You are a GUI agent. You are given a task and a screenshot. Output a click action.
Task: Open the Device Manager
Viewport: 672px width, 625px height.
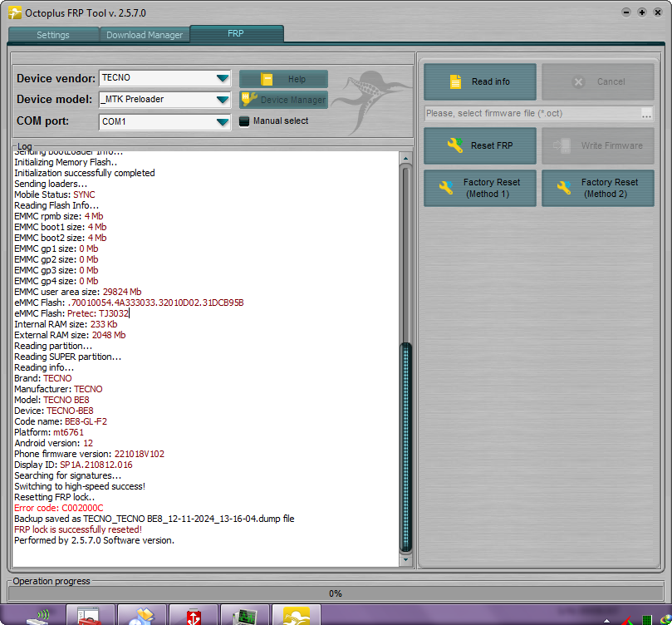283,100
